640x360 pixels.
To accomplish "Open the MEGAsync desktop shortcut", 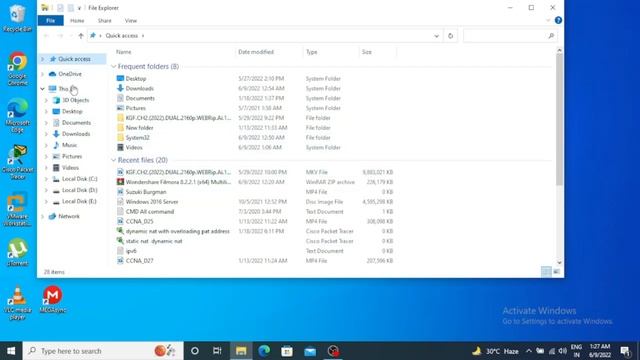I will tap(53, 299).
